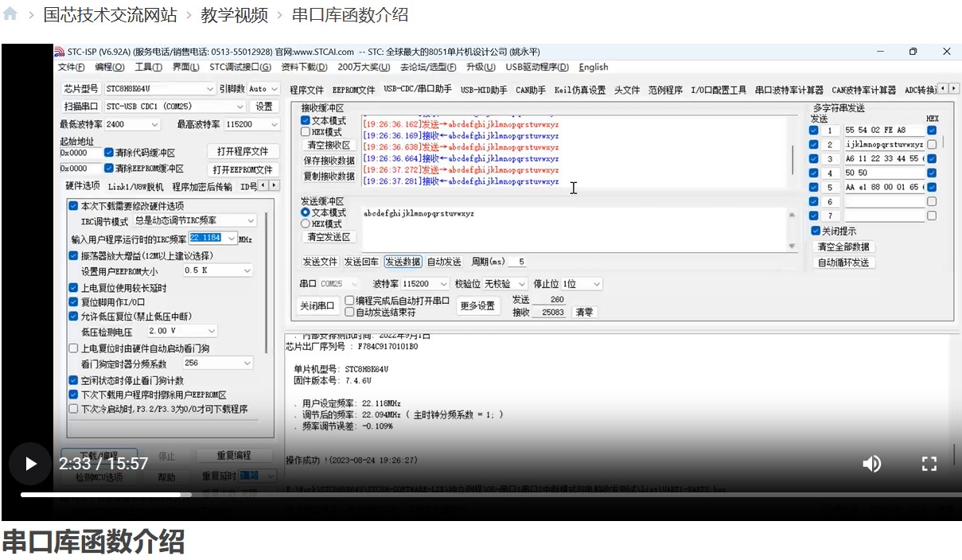Click the STC-ISP logo in the title bar
The image size is (962, 560).
59,52
